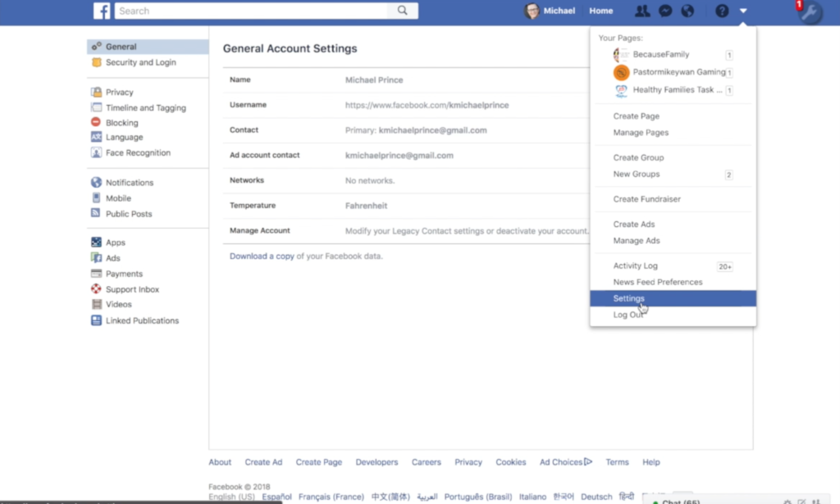This screenshot has width=840, height=504.
Task: Click the search magnifier button
Action: tap(402, 11)
